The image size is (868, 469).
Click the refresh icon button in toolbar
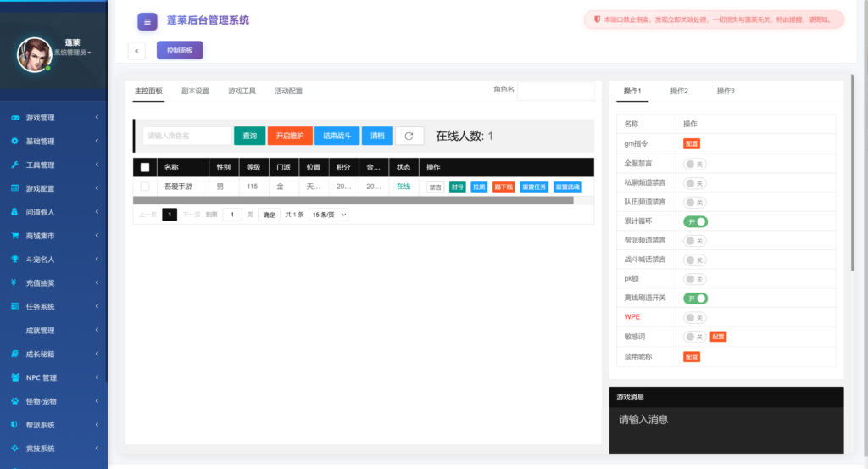coord(409,137)
